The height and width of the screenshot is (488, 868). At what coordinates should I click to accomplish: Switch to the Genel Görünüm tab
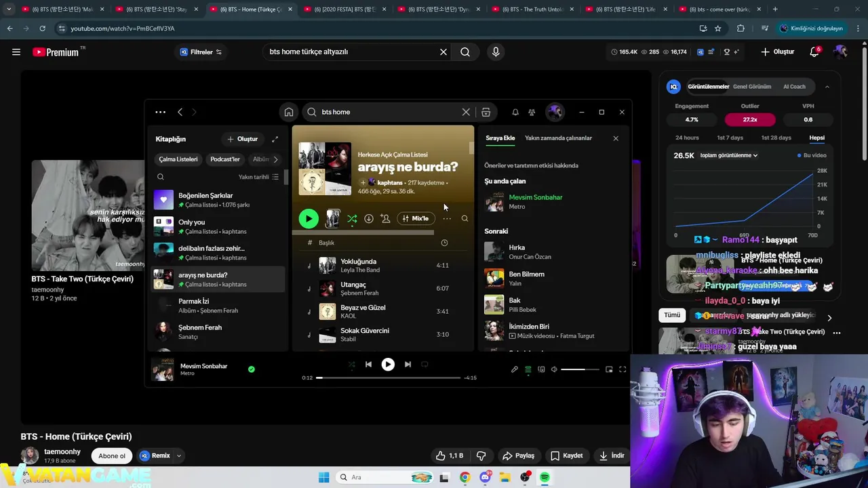(752, 87)
